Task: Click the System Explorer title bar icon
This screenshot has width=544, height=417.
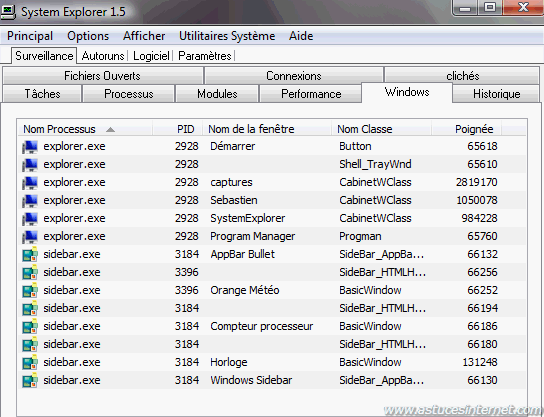Action: click(x=8, y=11)
